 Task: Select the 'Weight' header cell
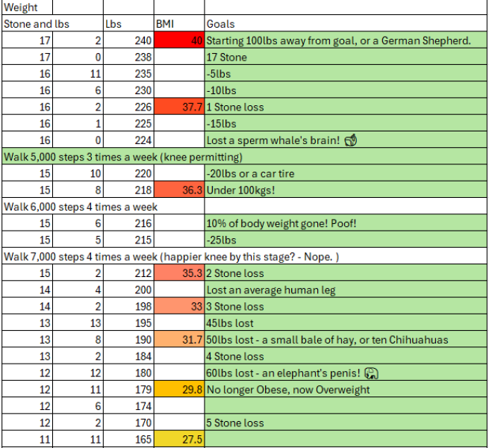[x=28, y=7]
